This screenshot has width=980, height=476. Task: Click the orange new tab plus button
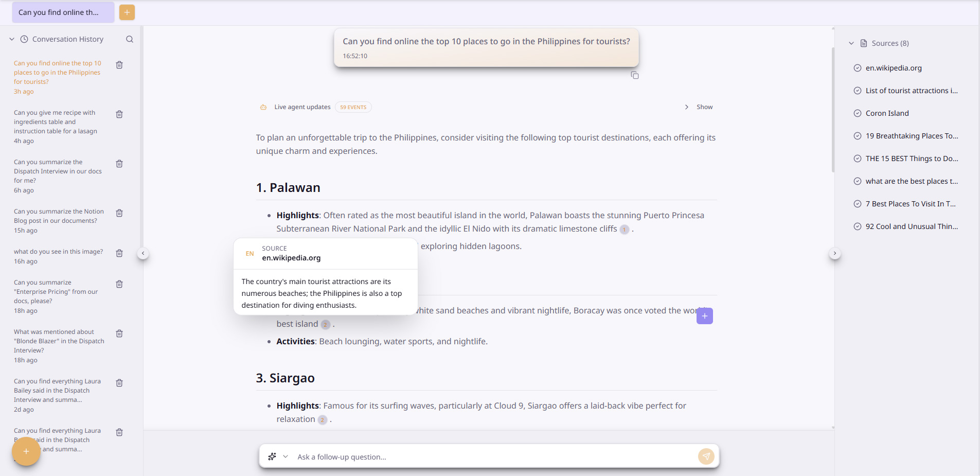pyautogui.click(x=127, y=12)
